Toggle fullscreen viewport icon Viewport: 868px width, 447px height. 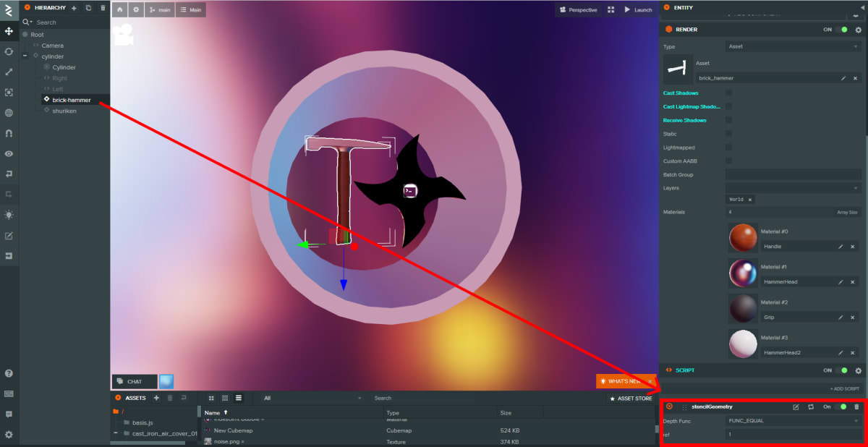click(610, 9)
